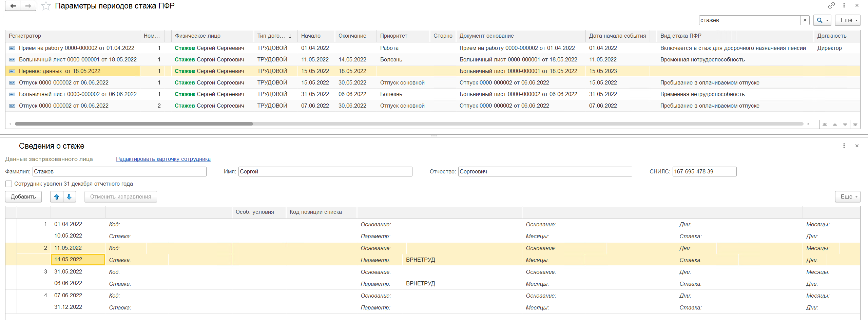This screenshot has height=320, width=868.
Task: Click 'Вид стажа ПФР' column header
Action: 735,36
